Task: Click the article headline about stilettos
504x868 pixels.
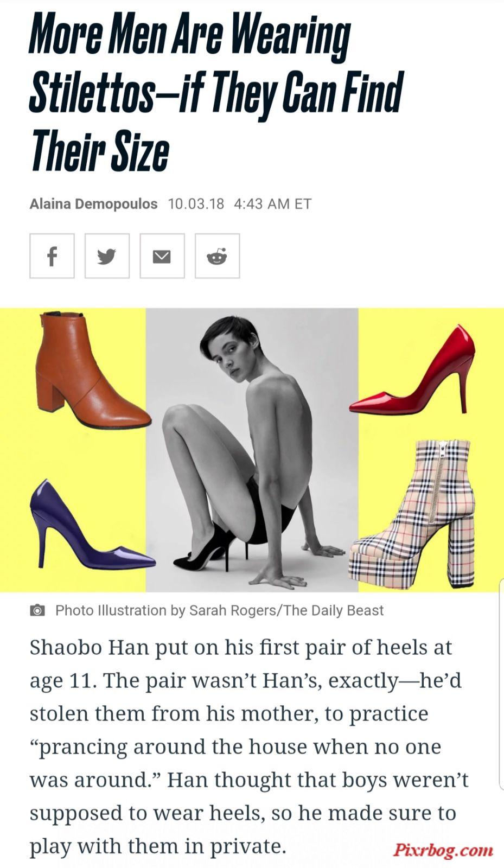Action: pyautogui.click(x=216, y=92)
